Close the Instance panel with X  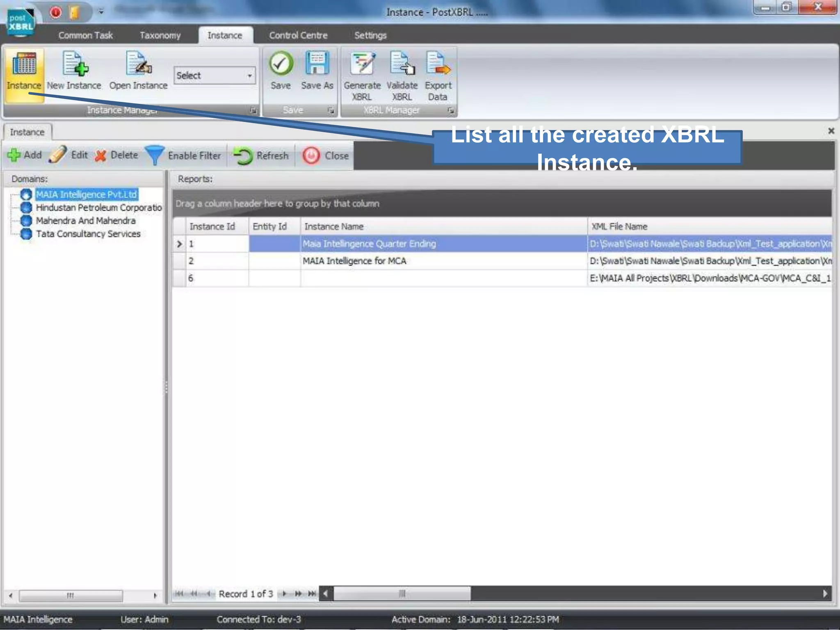click(831, 130)
